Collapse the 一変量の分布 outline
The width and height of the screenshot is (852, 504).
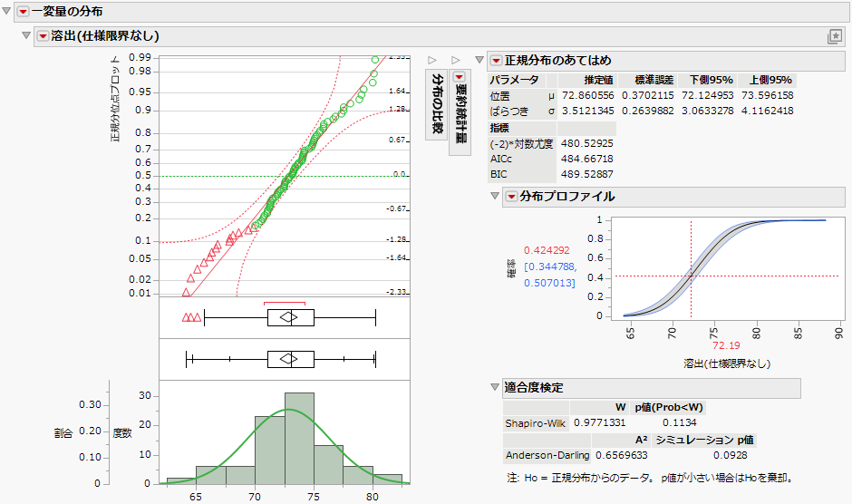coord(6,11)
